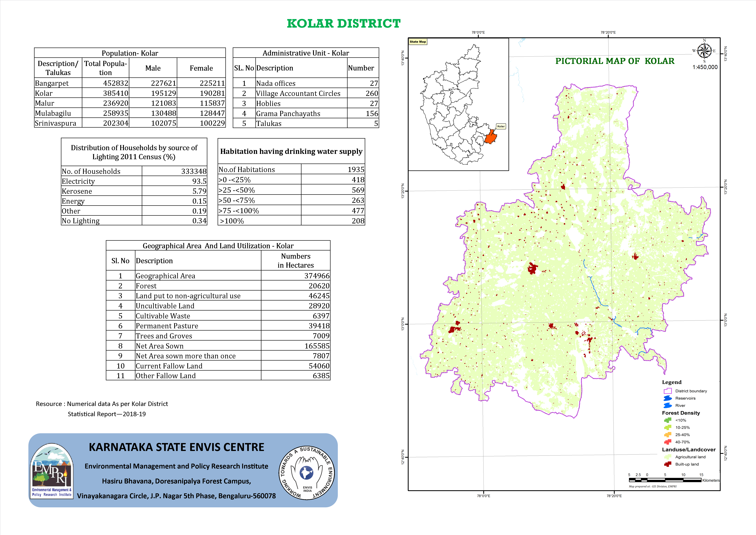The height and width of the screenshot is (535, 756).
Task: Click the PICTORIAL MAP OF KOLAR heading
Action: (615, 61)
